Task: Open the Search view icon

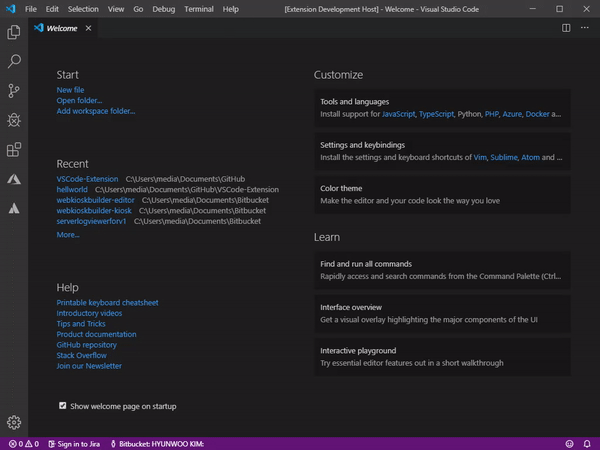Action: 14,61
